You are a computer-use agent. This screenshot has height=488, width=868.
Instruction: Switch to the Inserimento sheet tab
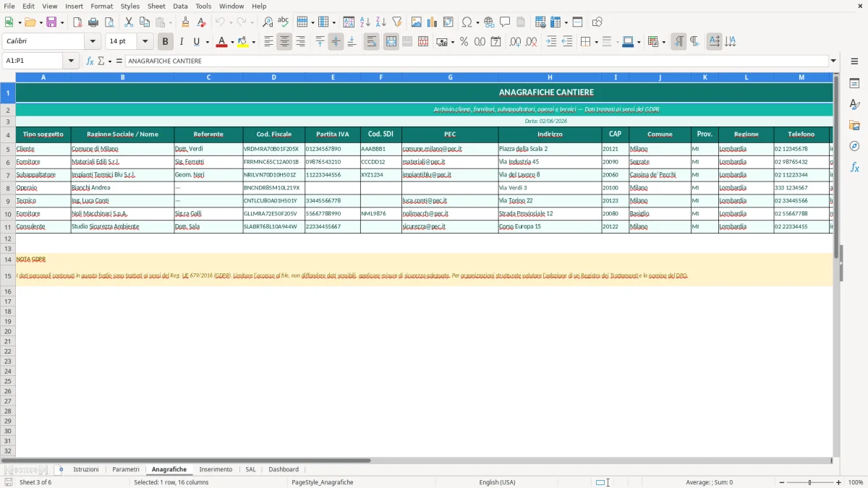[216, 470]
